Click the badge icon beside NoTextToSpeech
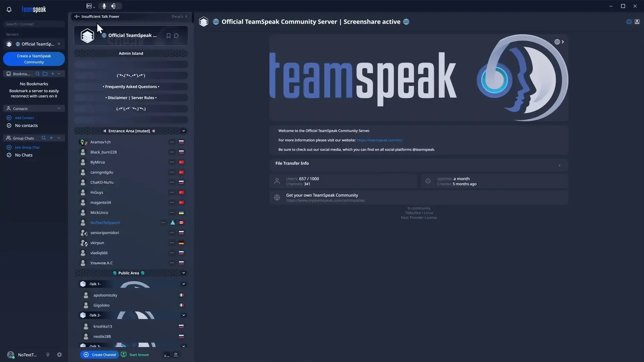Viewport: 644px width, 362px height. [x=173, y=223]
